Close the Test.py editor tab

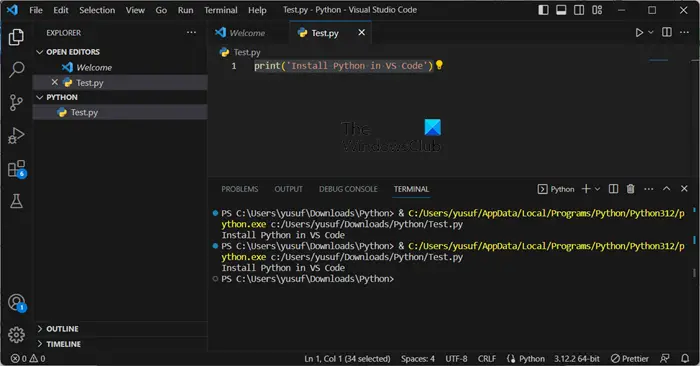(362, 32)
